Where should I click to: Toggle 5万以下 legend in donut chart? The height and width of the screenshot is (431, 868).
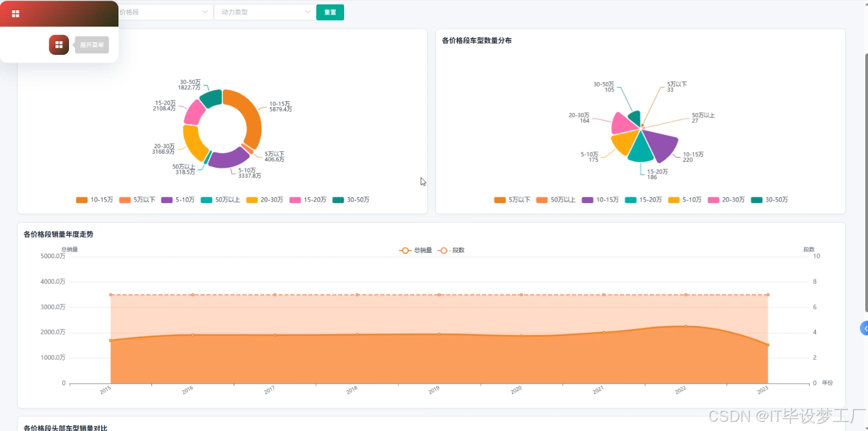pos(138,200)
